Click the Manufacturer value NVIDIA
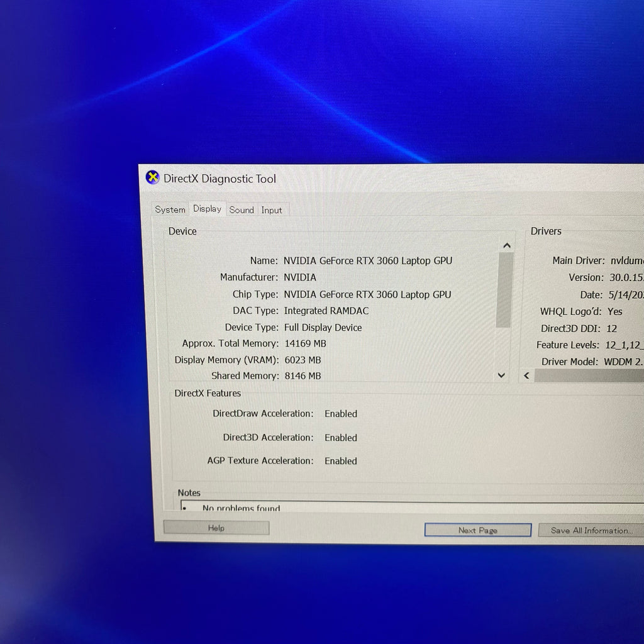 300,277
